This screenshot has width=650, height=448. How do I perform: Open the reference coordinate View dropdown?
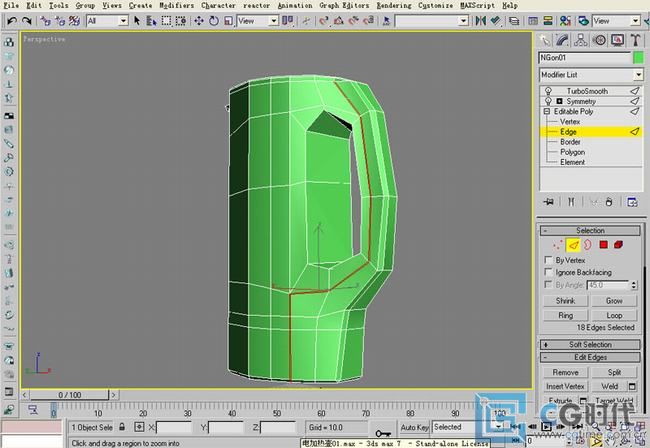(257, 21)
